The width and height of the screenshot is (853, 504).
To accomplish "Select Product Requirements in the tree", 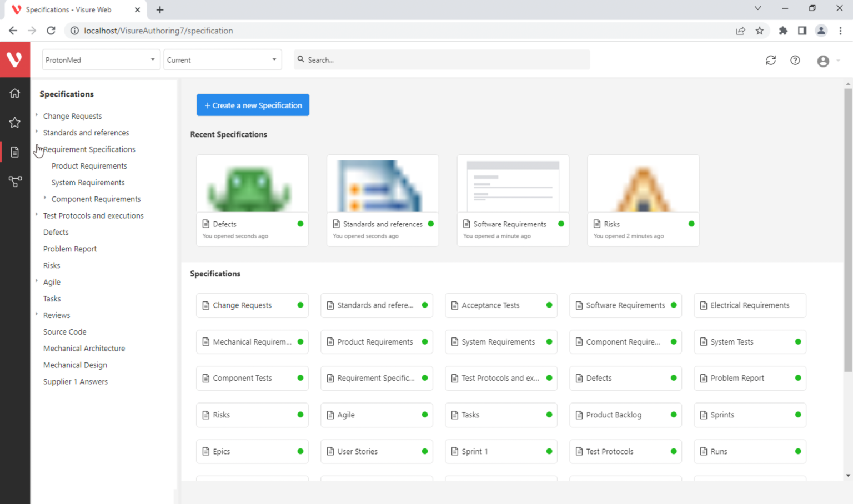I will coord(89,166).
